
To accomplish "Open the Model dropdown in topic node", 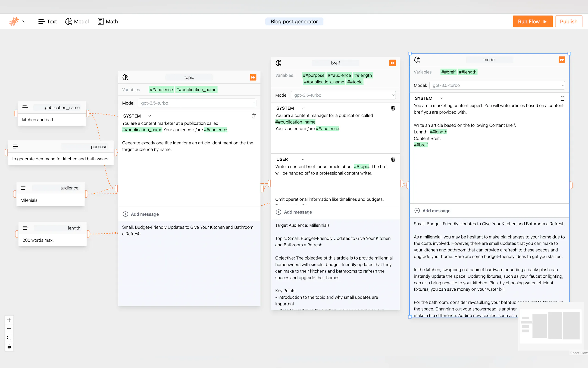I will click(x=197, y=103).
